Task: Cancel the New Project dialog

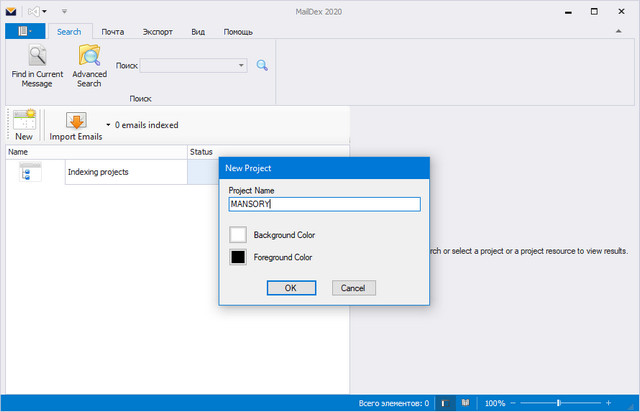Action: [353, 288]
